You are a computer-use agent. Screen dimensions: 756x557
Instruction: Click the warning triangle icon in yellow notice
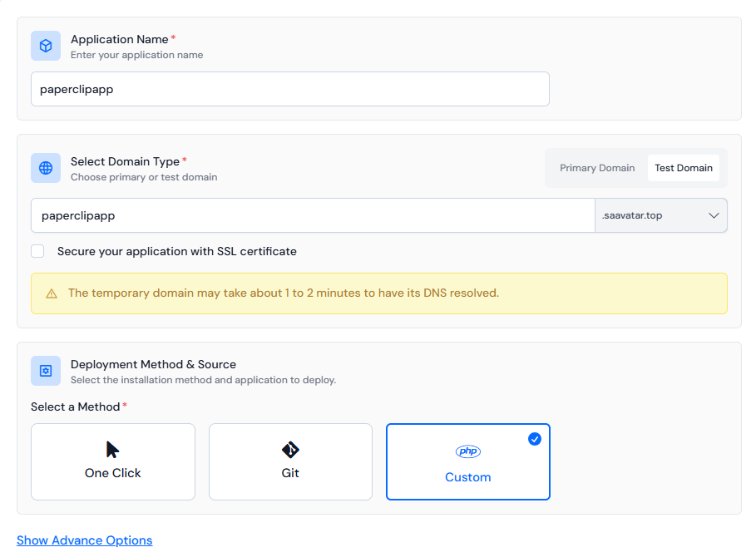pos(52,293)
